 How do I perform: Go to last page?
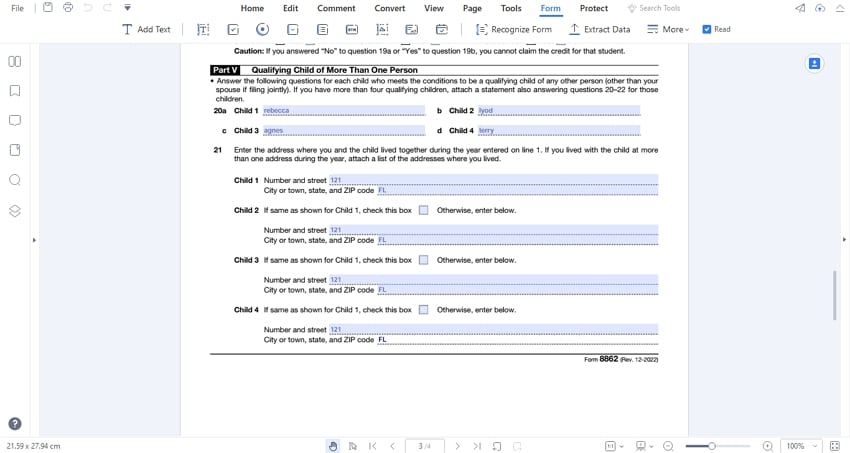477,446
